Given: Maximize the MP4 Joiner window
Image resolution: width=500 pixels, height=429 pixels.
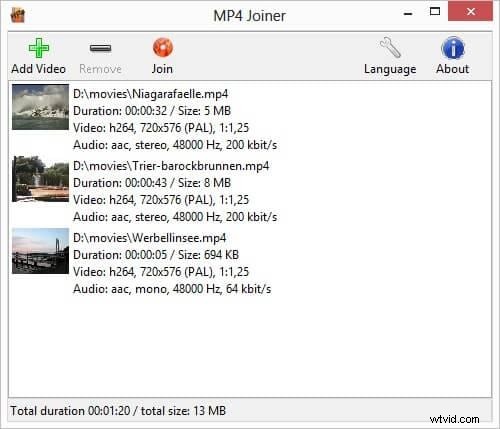Looking at the screenshot, I should (435, 12).
